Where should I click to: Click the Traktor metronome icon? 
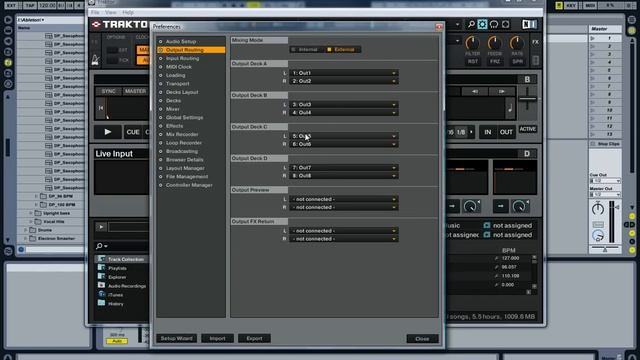pos(95,60)
